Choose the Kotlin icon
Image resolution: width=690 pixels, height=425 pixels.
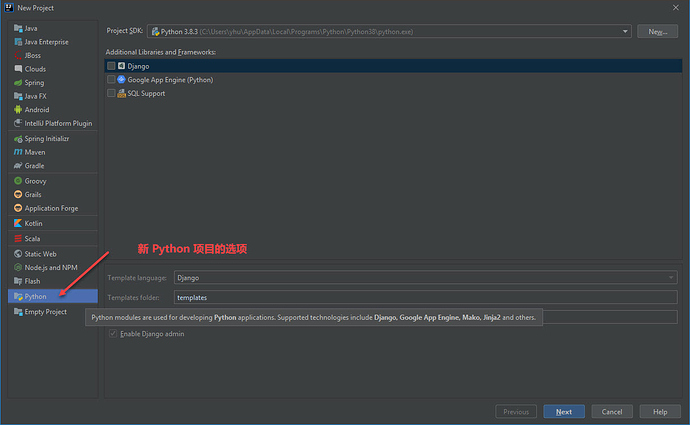[x=18, y=223]
